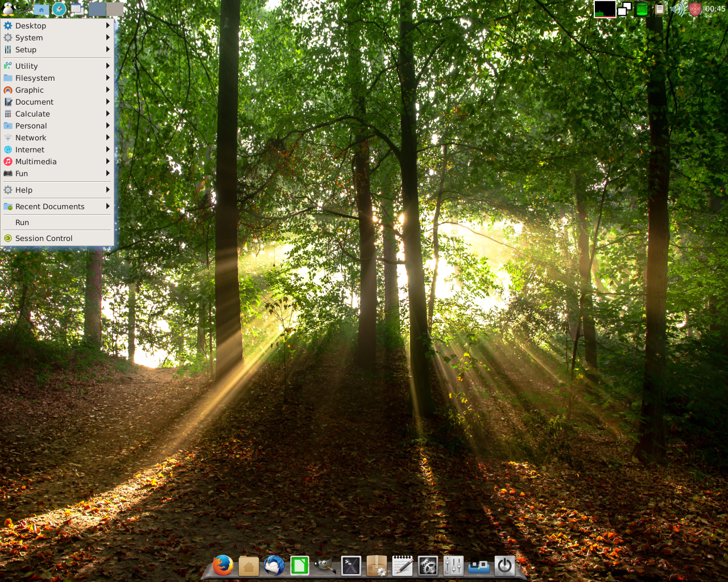The image size is (728, 582).
Task: Switch to the second gray virtual desktop
Action: tap(114, 9)
